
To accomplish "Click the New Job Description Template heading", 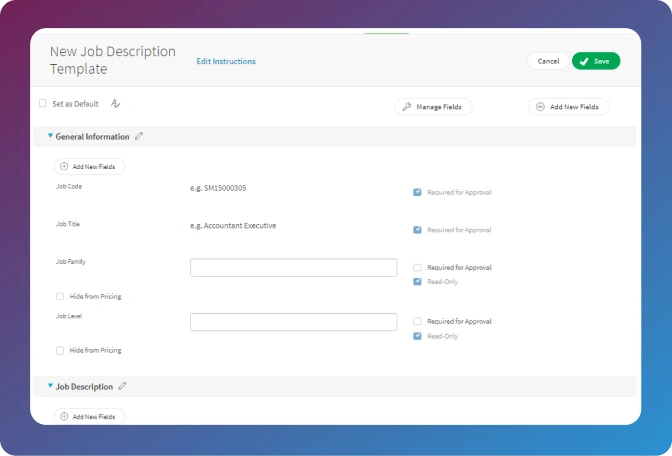I will (x=113, y=60).
